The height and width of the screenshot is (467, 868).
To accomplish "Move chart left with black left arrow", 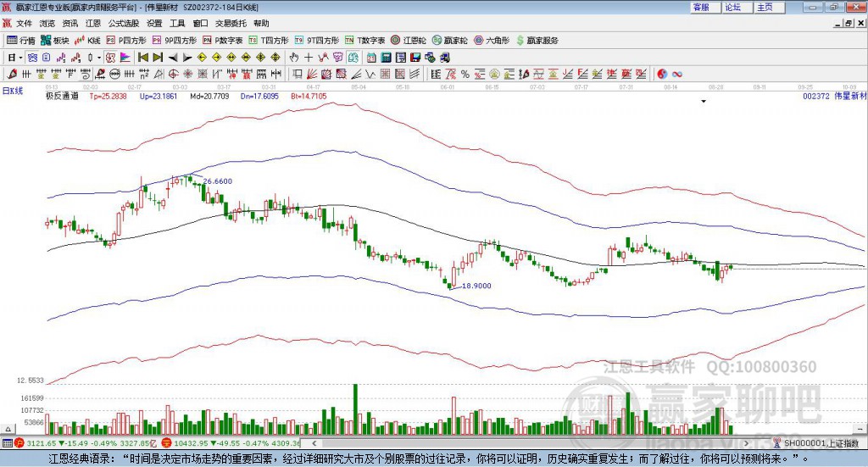I will coord(173,58).
